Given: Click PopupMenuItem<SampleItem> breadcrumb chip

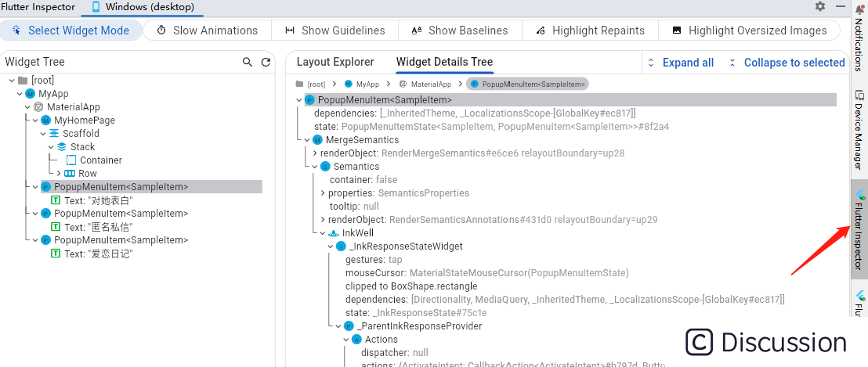Looking at the screenshot, I should click(x=528, y=84).
